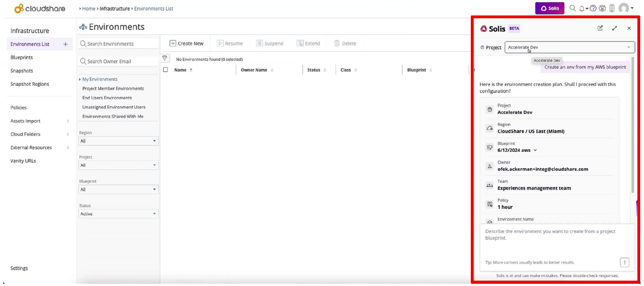Close the Solis panel
This screenshot has width=644, height=286.
[x=629, y=28]
